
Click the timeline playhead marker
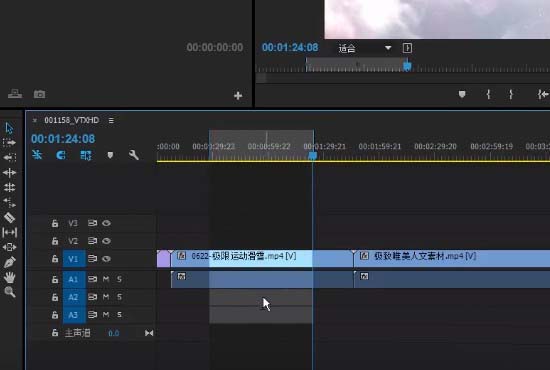313,156
